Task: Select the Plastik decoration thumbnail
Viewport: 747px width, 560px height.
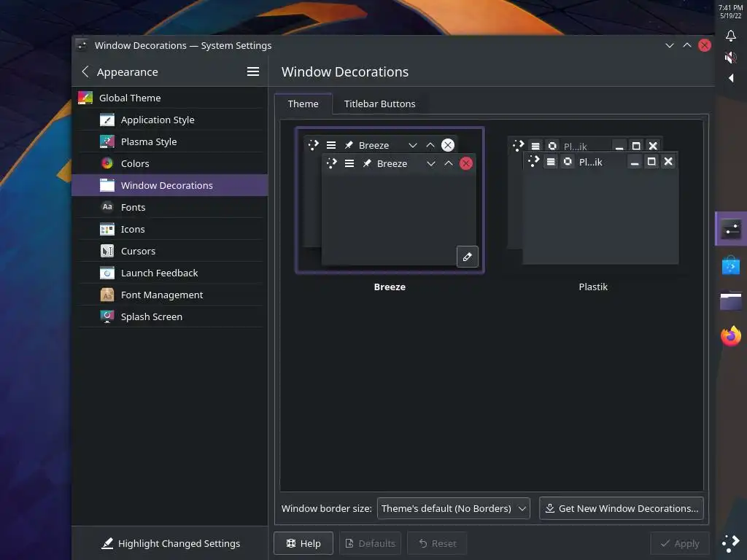Action: coord(593,201)
